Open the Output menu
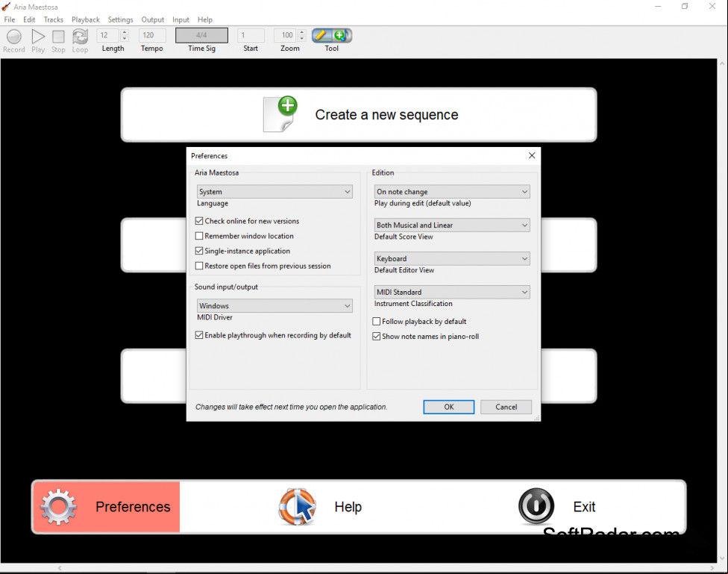Screen dimensions: 728x574 pyautogui.click(x=153, y=19)
